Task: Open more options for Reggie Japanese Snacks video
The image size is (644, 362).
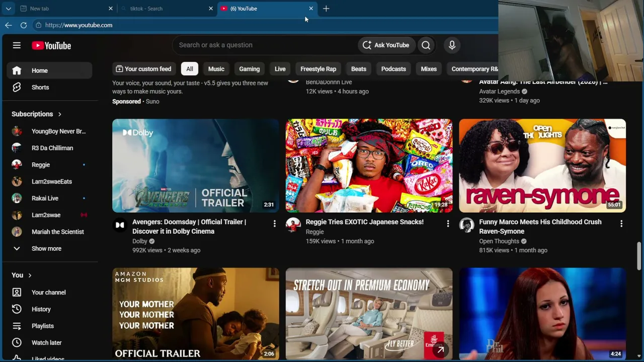Action: (x=448, y=224)
